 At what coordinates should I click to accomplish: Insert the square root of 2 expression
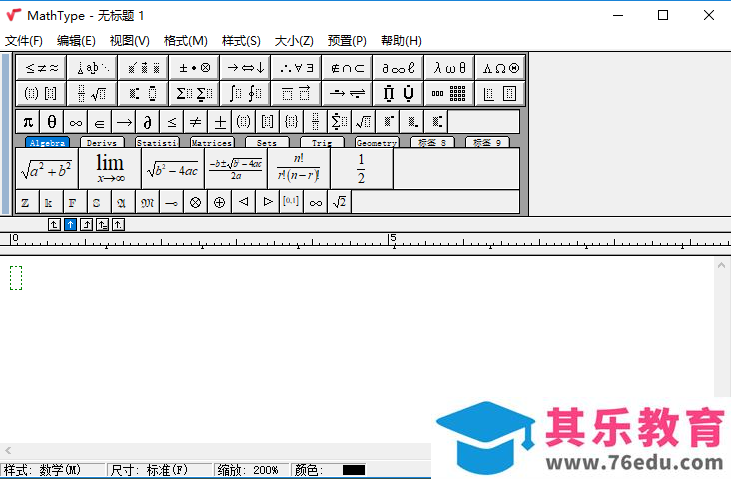pos(339,202)
